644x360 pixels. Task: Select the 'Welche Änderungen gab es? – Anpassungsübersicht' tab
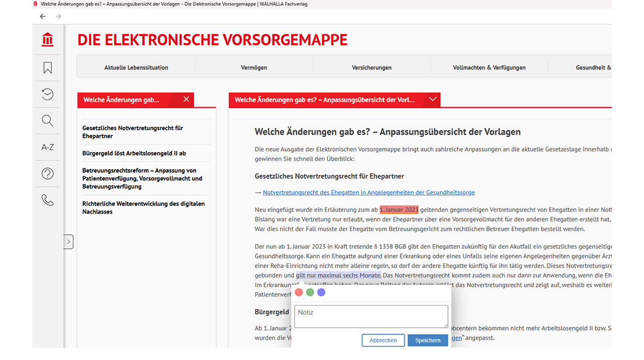pos(324,100)
